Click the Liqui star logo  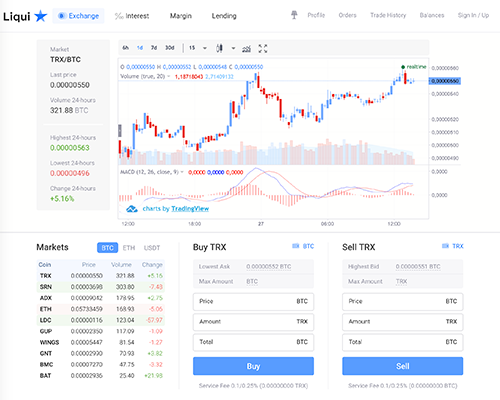(25, 16)
